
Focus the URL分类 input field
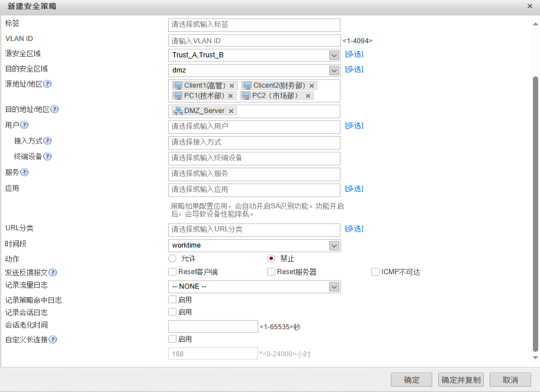click(254, 230)
